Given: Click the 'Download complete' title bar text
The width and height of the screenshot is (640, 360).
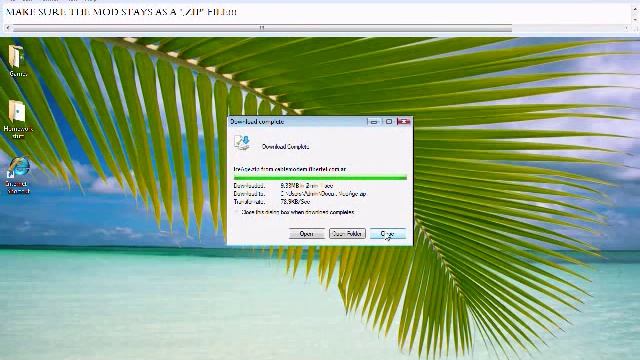Looking at the screenshot, I should tap(257, 122).
